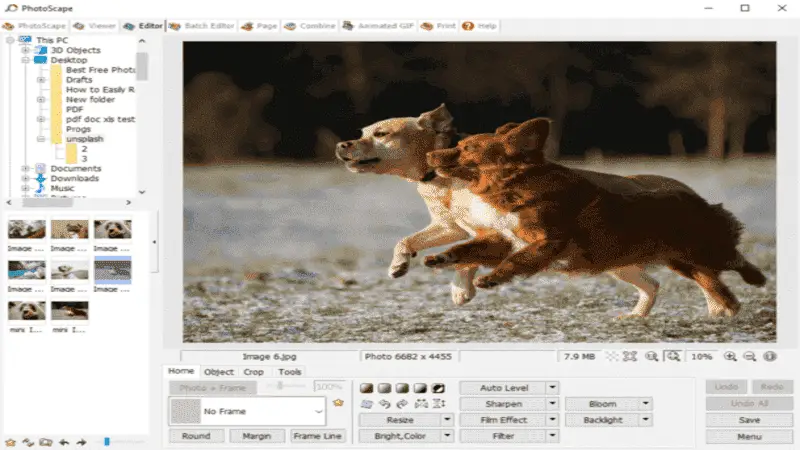Screen dimensions: 800x450
Task: Switch to the Crop tab
Action: (254, 372)
